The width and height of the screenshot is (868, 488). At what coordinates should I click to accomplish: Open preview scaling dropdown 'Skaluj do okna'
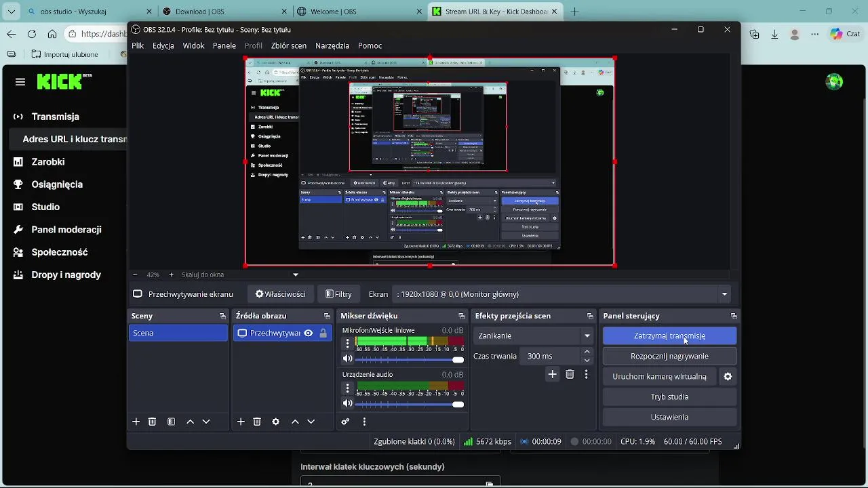tap(239, 274)
